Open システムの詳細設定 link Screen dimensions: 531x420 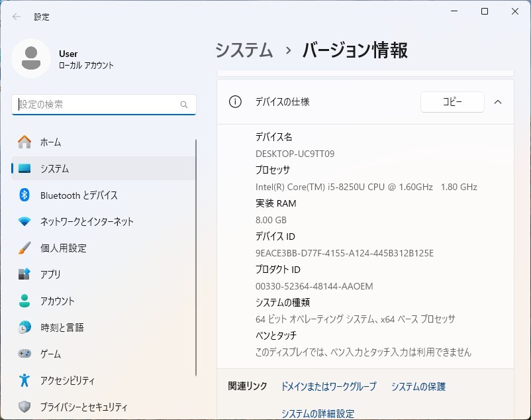[x=318, y=413]
